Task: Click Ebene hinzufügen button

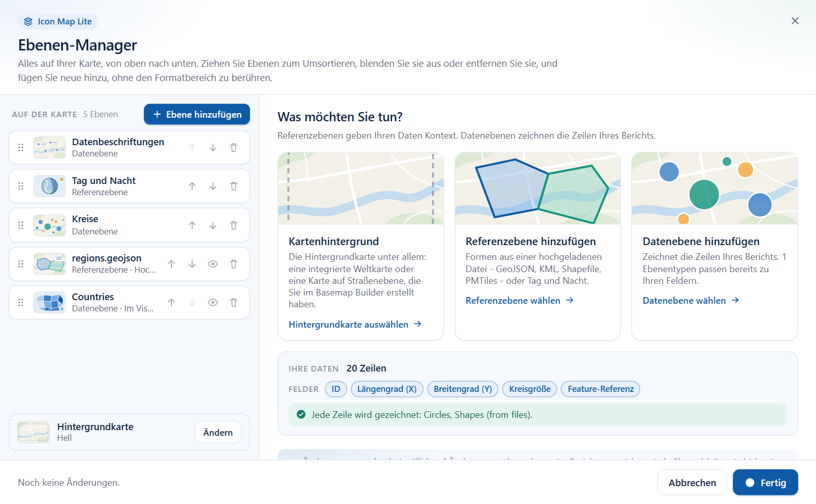Action: [197, 114]
